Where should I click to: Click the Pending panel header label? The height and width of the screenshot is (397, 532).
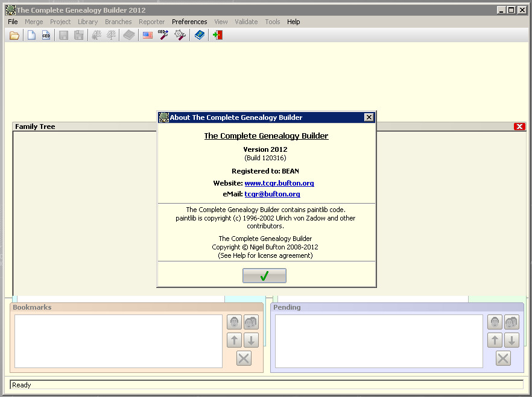click(287, 307)
